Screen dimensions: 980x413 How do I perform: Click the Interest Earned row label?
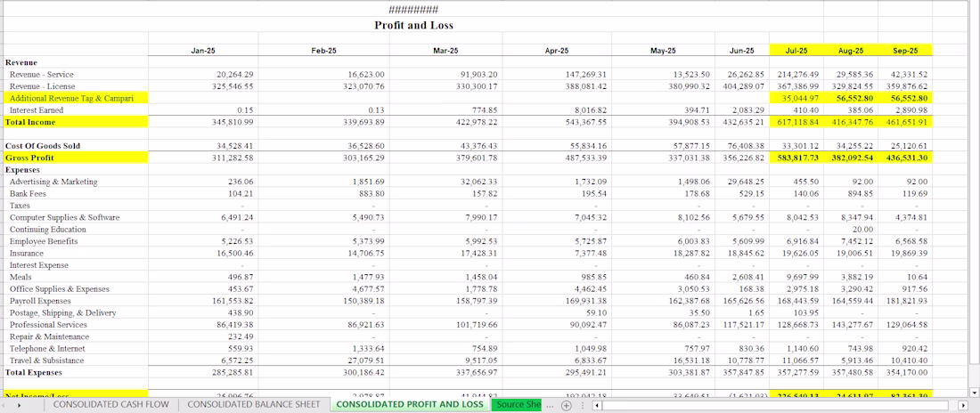pos(37,110)
